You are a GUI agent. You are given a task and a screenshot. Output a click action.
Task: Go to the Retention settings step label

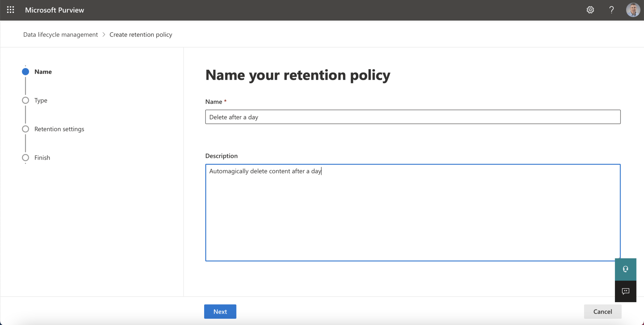[x=59, y=129]
